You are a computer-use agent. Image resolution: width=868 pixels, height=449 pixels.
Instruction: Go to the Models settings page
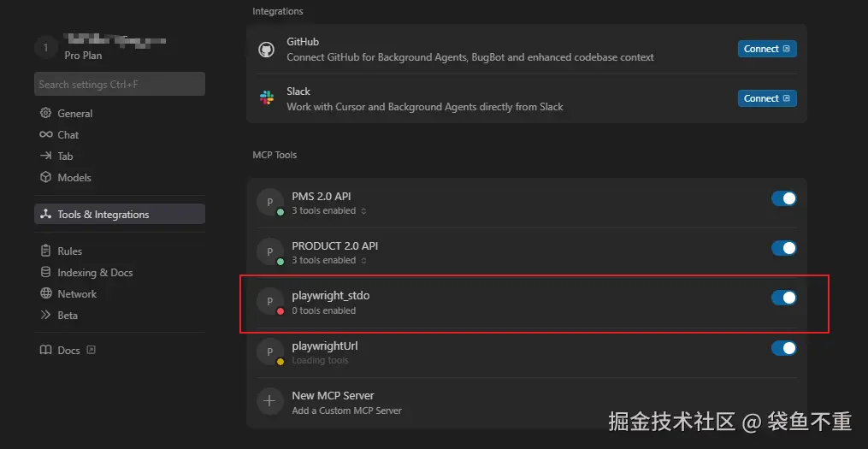(74, 178)
